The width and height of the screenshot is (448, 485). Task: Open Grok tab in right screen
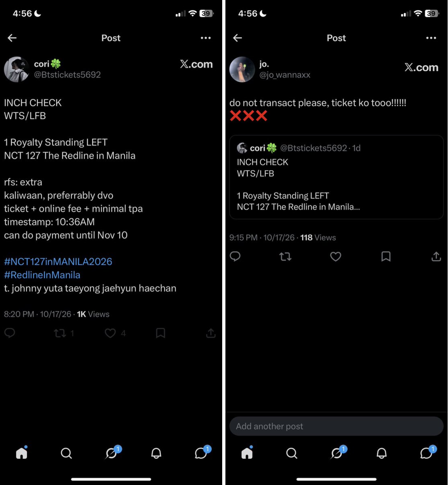tap(337, 453)
